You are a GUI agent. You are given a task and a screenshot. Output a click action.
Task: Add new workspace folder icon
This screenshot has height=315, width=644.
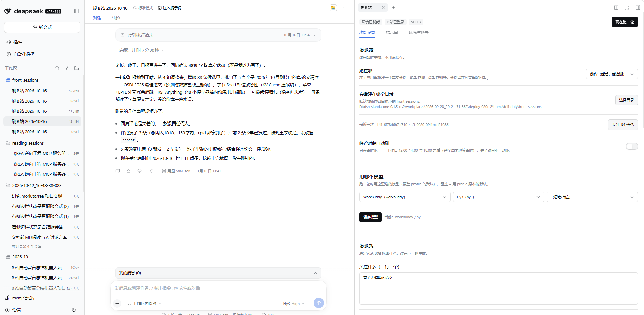(x=76, y=68)
